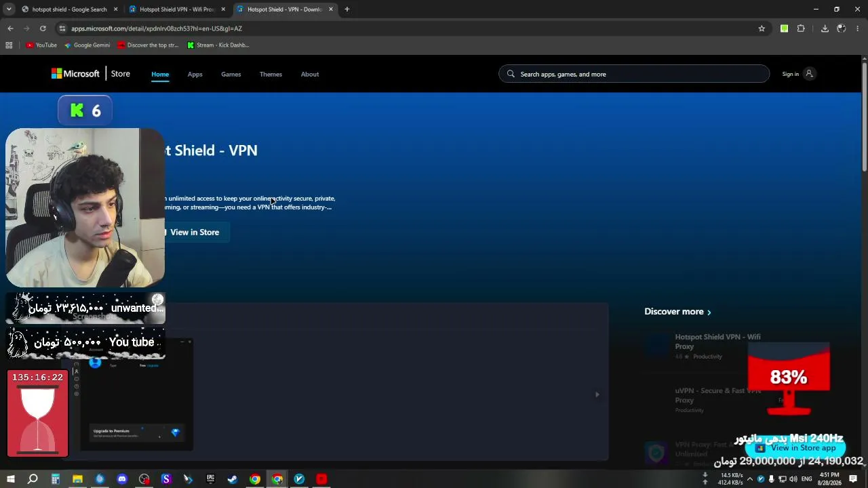Open the browser Extensions puzzle icon

coord(801,28)
